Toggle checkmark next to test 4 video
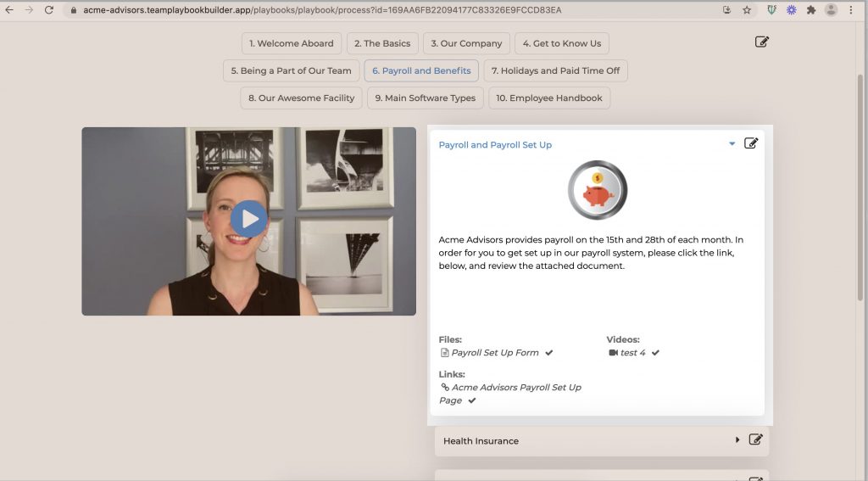The width and height of the screenshot is (868, 481). [x=655, y=353]
